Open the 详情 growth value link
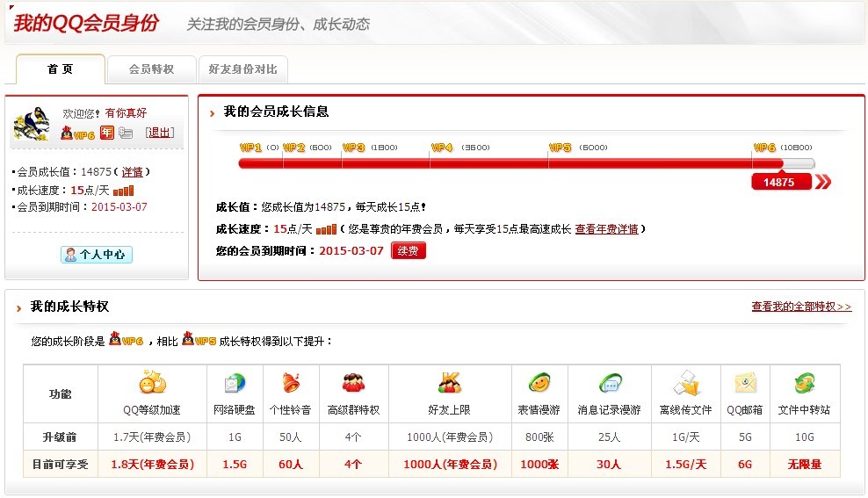 point(133,172)
